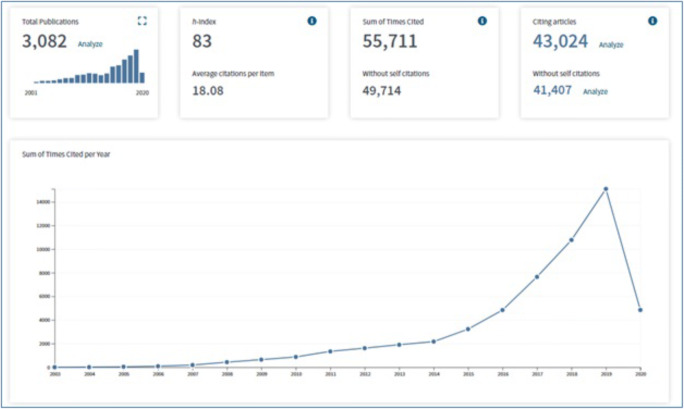Click the 2017 data point on citations chart
This screenshot has height=409, width=684.
(x=536, y=277)
